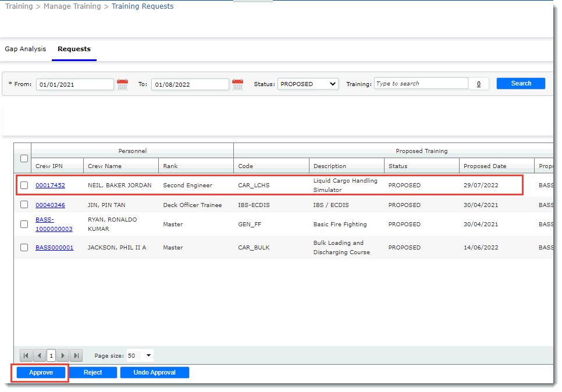Image resolution: width=562 pixels, height=392 pixels.
Task: Open the Status dropdown showing PROPOSED
Action: pos(308,84)
